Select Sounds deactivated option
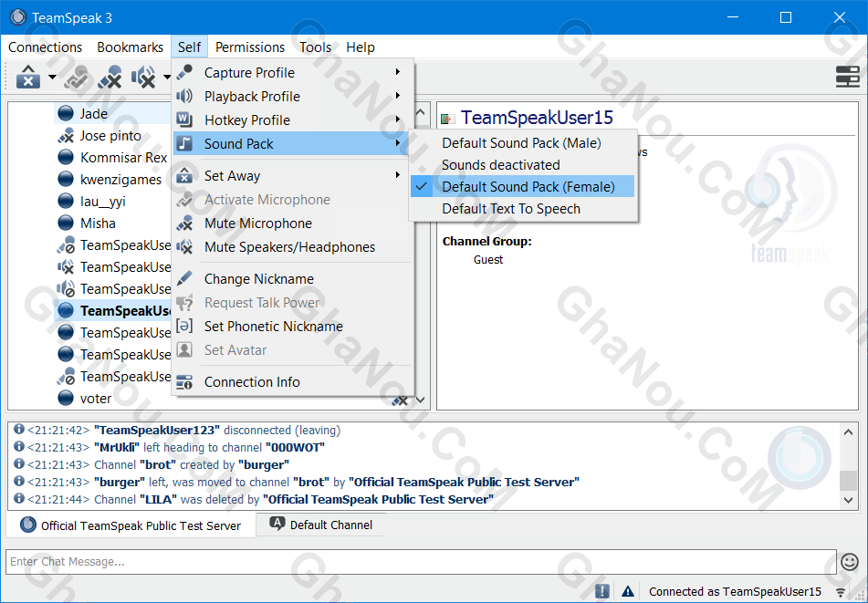Screen dimensions: 868x603 (x=523, y=165)
